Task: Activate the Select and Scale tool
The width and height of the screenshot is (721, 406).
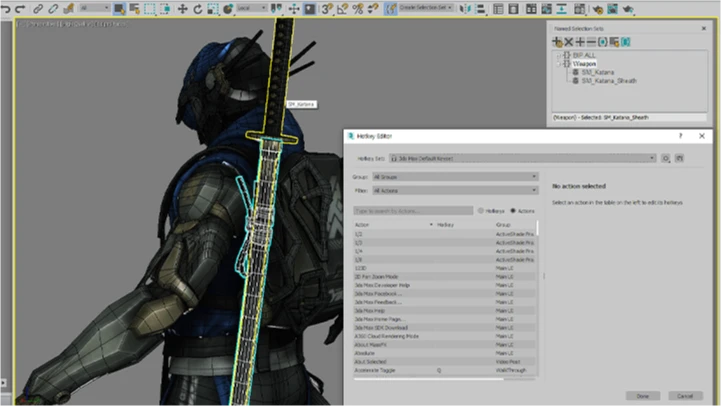Action: [x=212, y=8]
